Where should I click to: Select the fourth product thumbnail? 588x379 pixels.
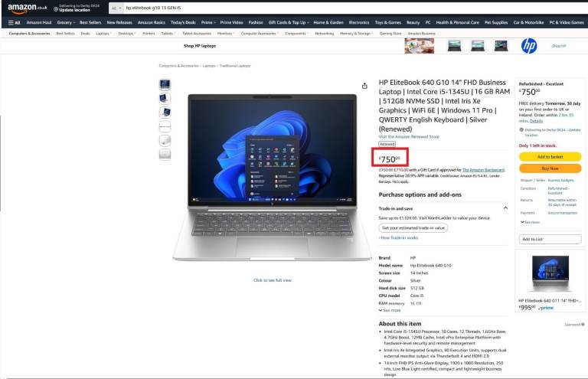(165, 126)
